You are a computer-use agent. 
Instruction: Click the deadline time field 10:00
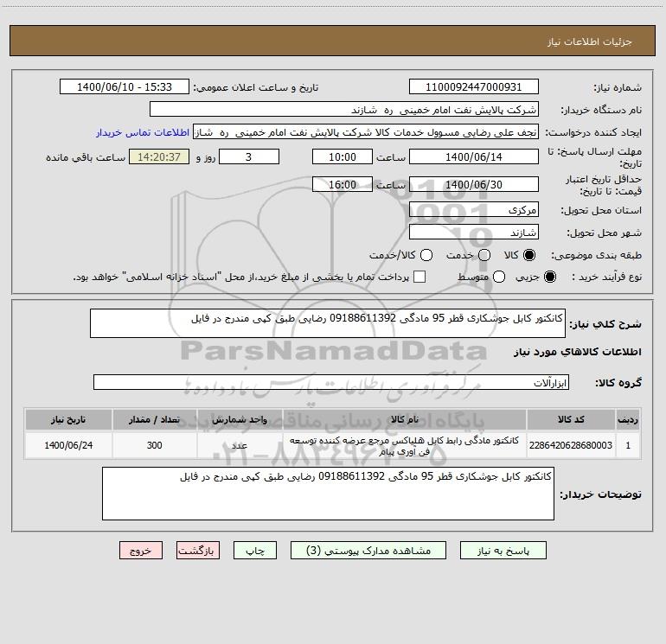coord(343,156)
